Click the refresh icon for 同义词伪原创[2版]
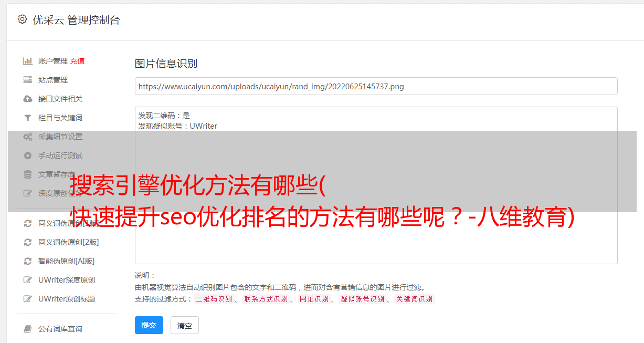The image size is (644, 343). pyautogui.click(x=28, y=242)
